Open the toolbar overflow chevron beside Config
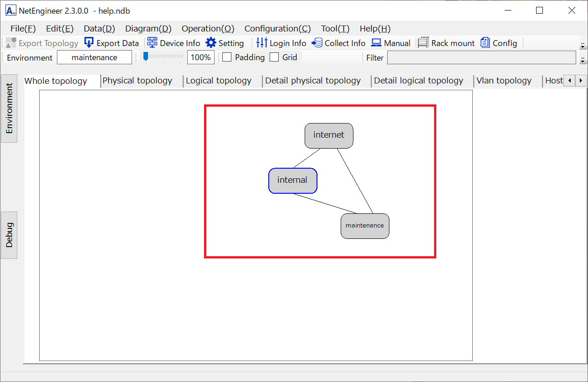Screen dimensions: 588x382 (x=583, y=46)
